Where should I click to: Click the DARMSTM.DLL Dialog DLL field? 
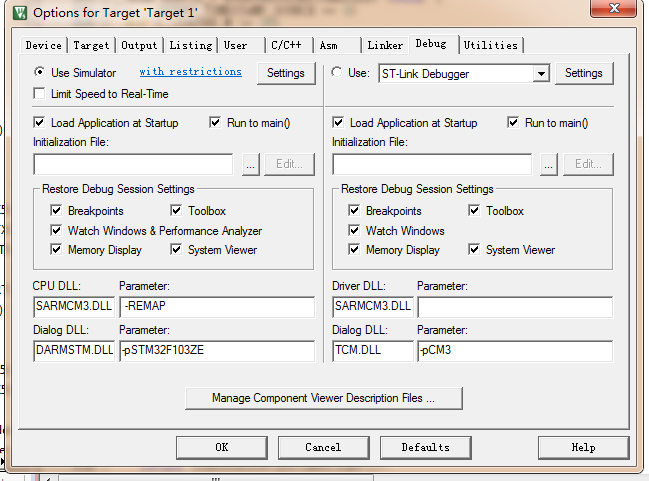[74, 351]
